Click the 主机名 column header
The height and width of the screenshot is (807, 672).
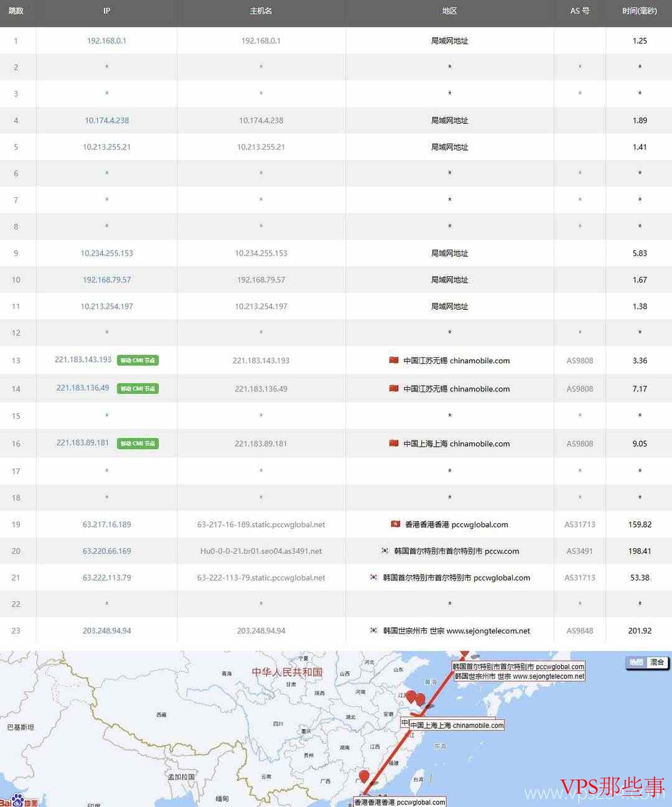click(261, 11)
